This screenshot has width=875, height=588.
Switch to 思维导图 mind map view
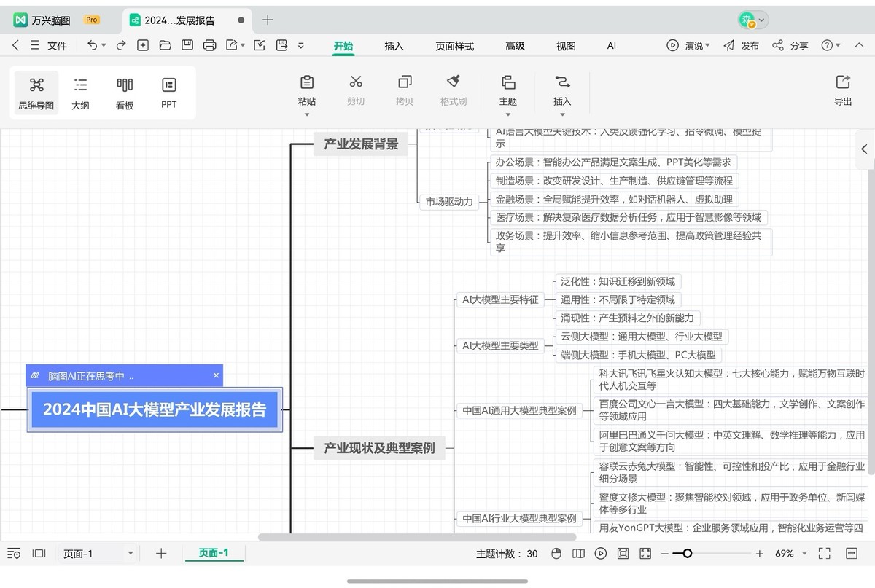(x=36, y=93)
